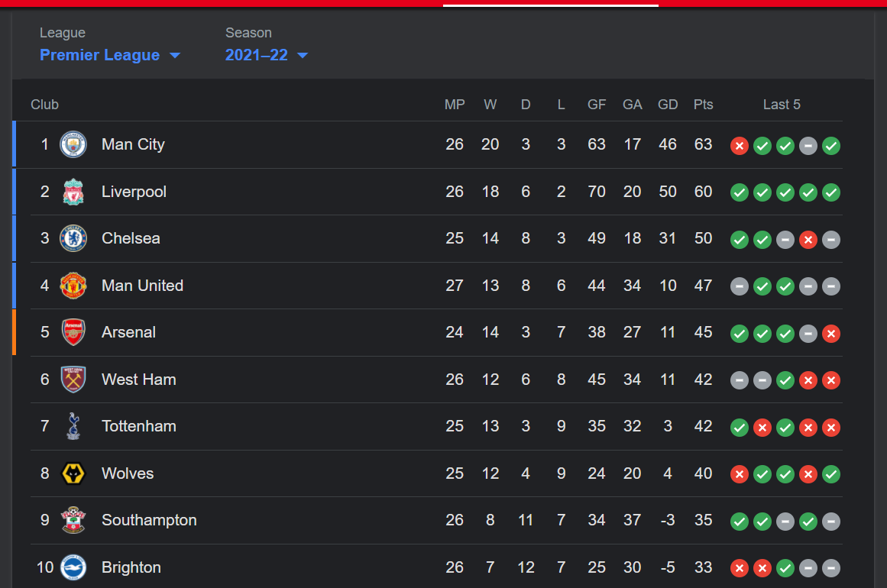Open the Premier League dropdown

tap(110, 55)
